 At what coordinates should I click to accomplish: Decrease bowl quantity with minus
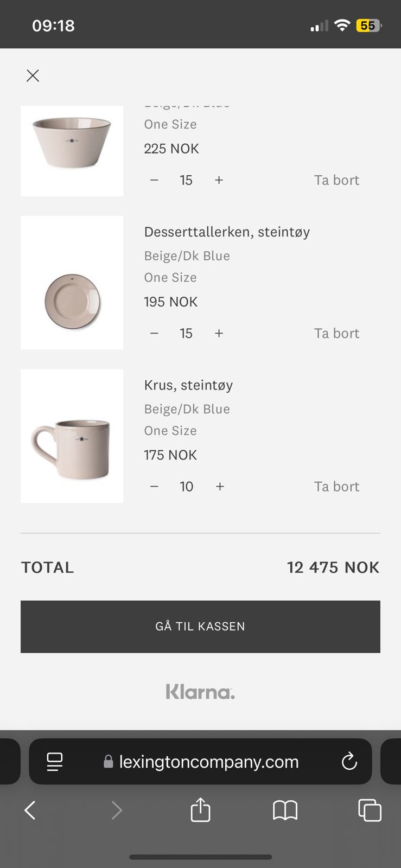(154, 180)
